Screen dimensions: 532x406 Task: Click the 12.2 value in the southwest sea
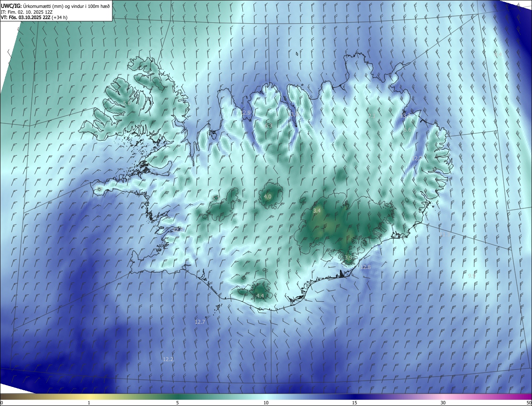click(x=168, y=359)
